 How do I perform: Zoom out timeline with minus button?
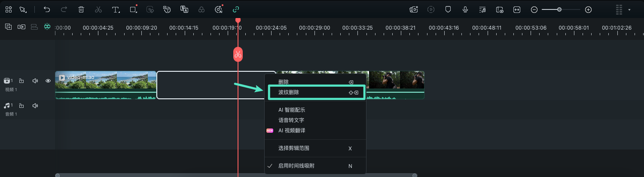pos(534,9)
